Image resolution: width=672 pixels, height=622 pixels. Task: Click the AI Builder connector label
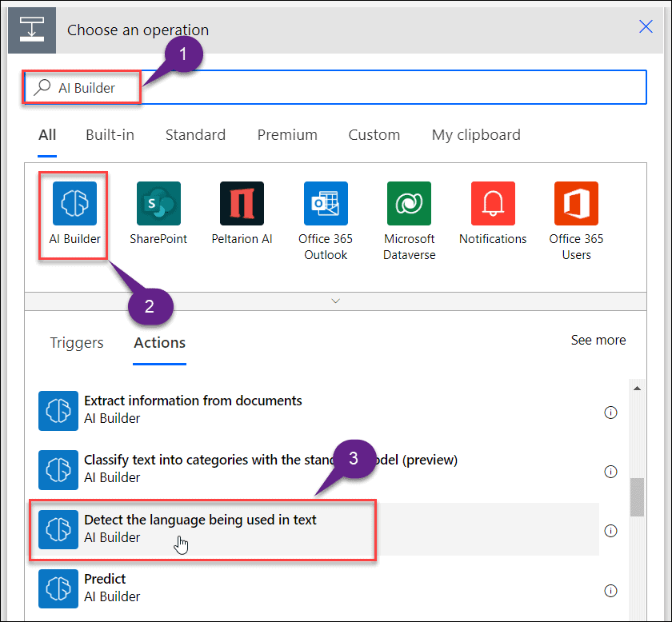pos(74,238)
